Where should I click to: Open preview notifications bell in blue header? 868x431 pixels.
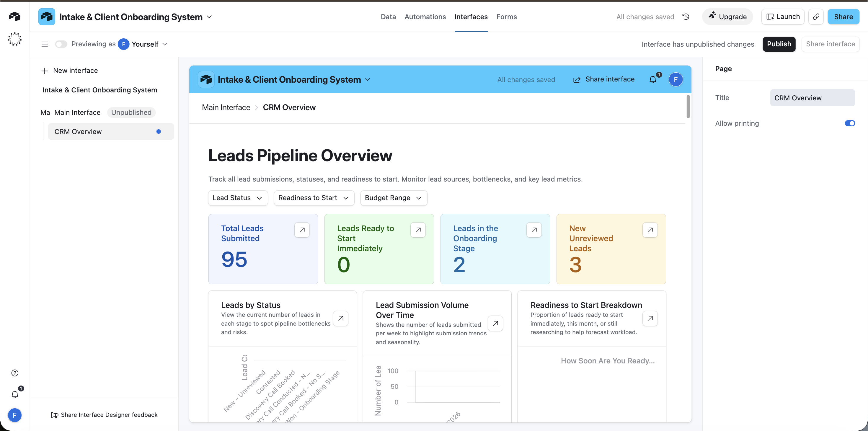653,79
